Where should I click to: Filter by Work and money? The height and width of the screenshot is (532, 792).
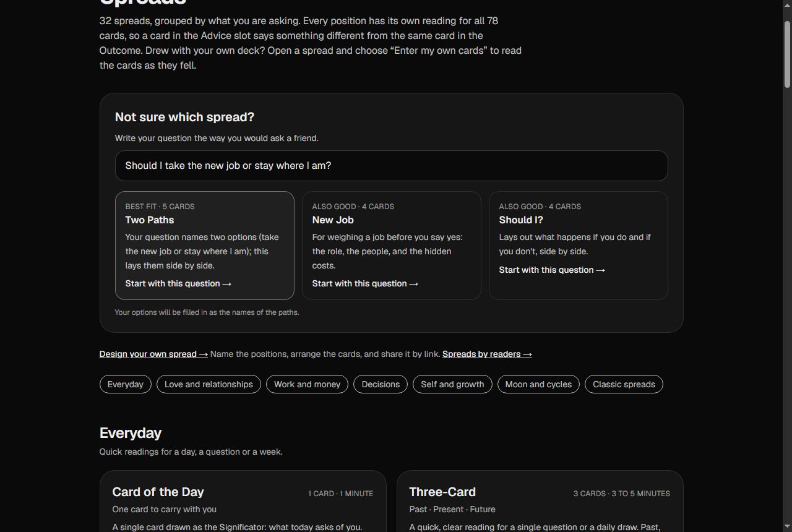coord(307,384)
